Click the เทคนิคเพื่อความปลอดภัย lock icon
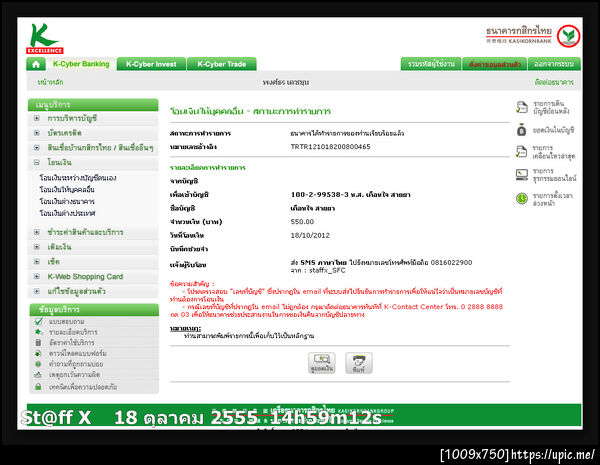The width and height of the screenshot is (600, 465). 38,387
